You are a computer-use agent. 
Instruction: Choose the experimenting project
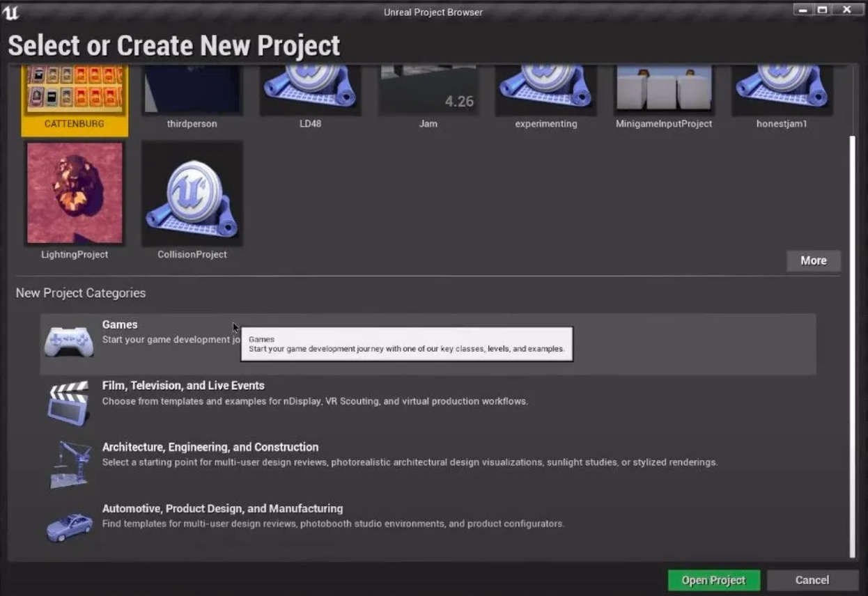(546, 91)
